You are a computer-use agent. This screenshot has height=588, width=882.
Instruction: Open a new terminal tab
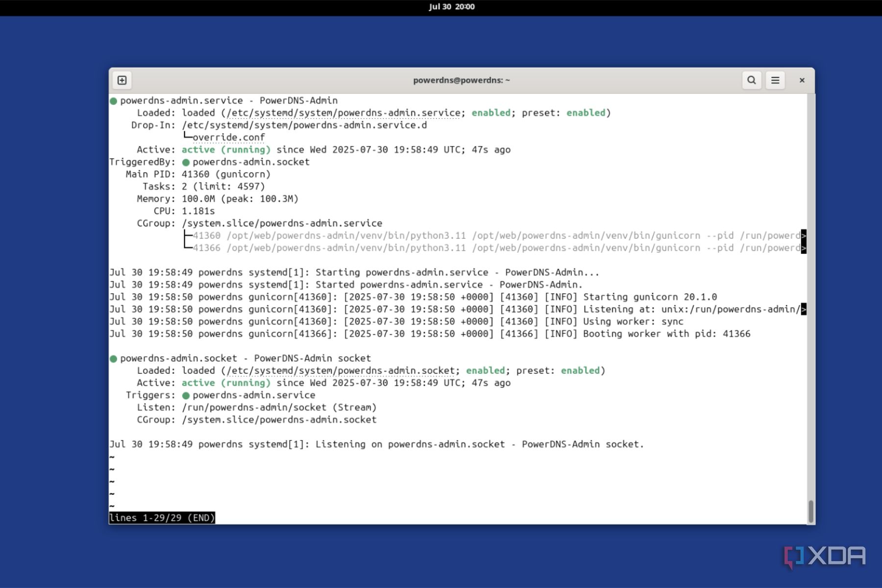122,80
